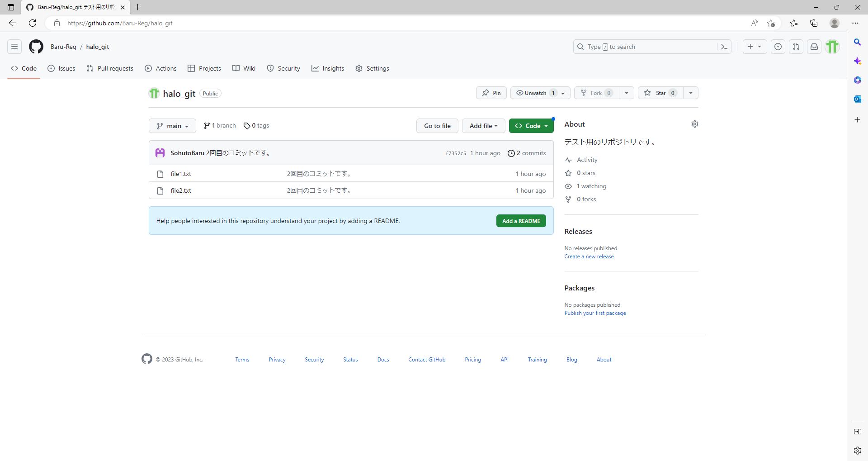Switch to the Issues tab

click(x=61, y=68)
